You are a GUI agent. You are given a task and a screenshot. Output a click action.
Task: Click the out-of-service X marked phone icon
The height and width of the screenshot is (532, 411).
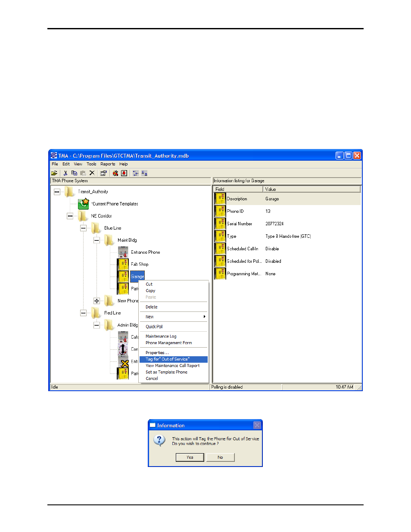(x=123, y=361)
